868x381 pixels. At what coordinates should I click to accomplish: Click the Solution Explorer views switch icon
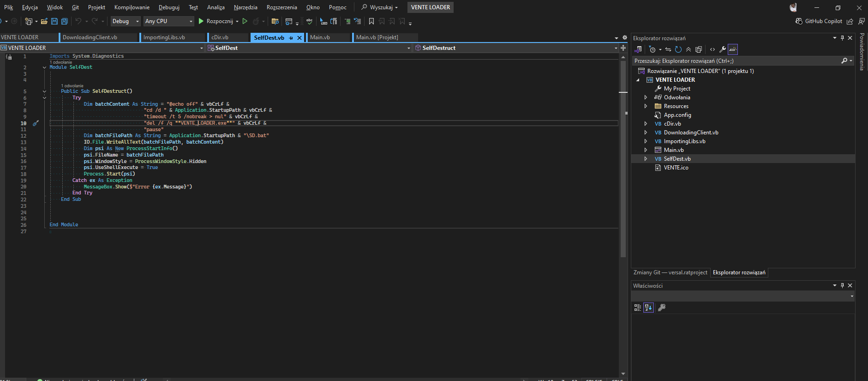point(638,49)
